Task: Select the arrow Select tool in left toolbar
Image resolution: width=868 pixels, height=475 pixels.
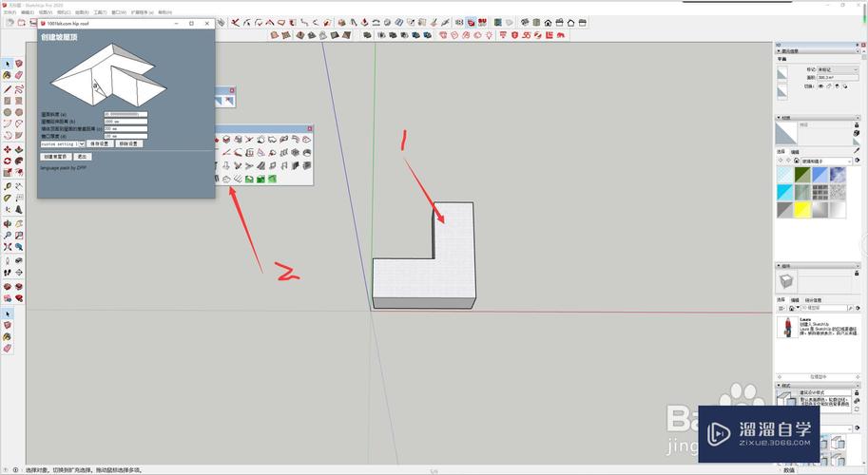Action: (x=8, y=64)
